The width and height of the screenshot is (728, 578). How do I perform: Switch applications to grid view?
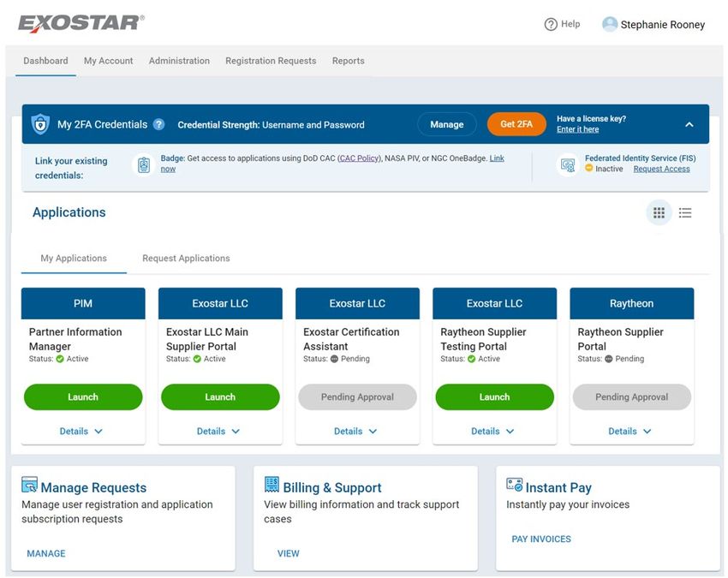[659, 212]
